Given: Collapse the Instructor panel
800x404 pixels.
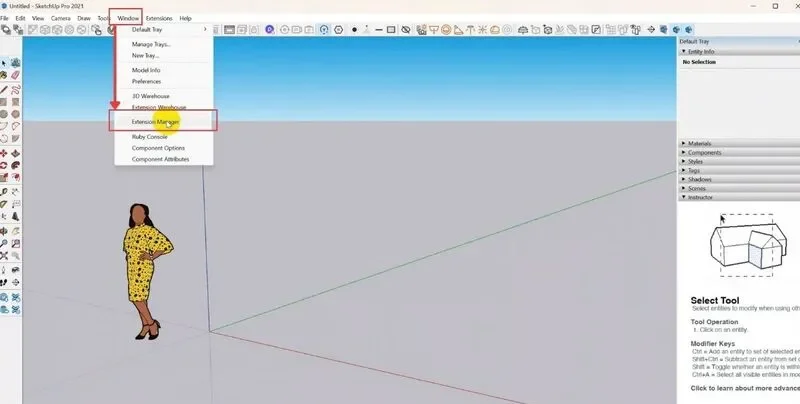Looking at the screenshot, I should point(739,197).
